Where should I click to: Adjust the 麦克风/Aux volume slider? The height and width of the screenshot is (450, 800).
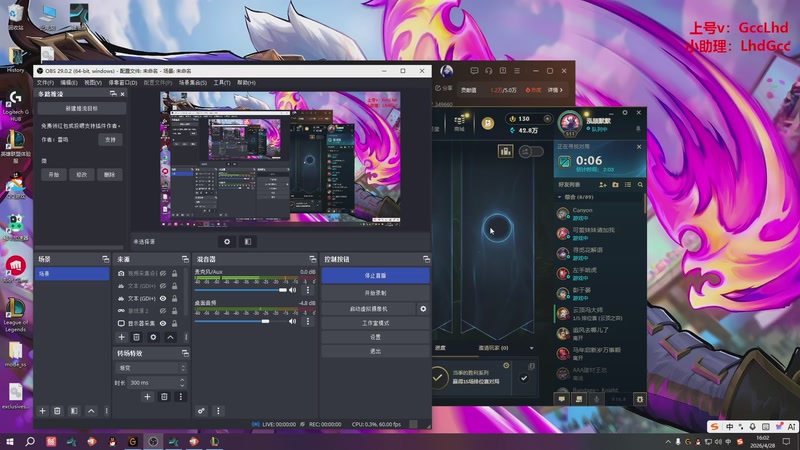tap(241, 290)
